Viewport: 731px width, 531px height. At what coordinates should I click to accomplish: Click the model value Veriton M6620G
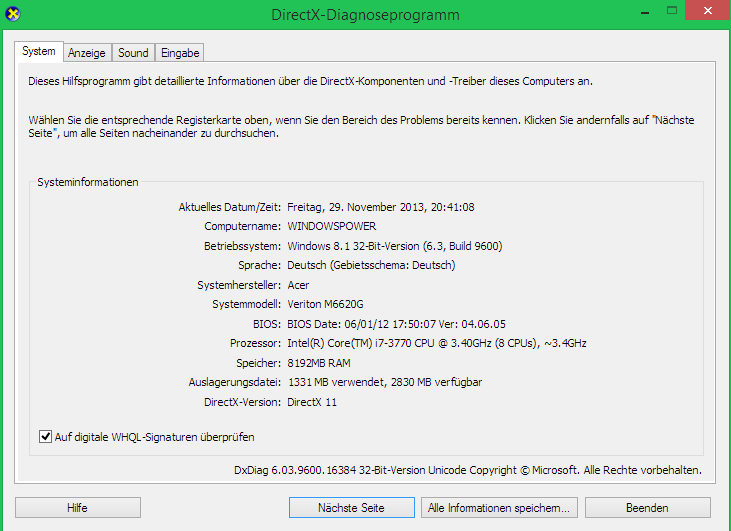(325, 304)
